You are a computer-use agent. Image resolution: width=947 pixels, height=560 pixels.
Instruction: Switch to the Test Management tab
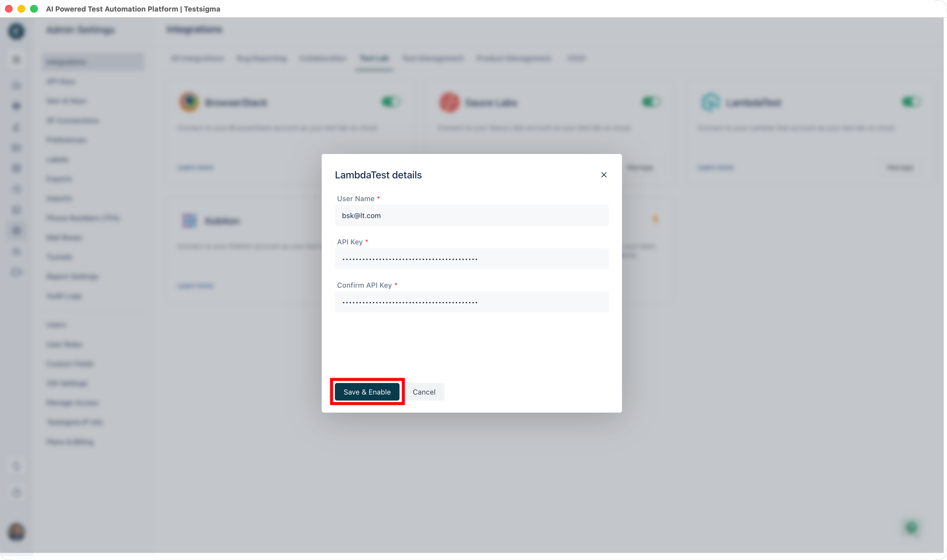(x=433, y=58)
